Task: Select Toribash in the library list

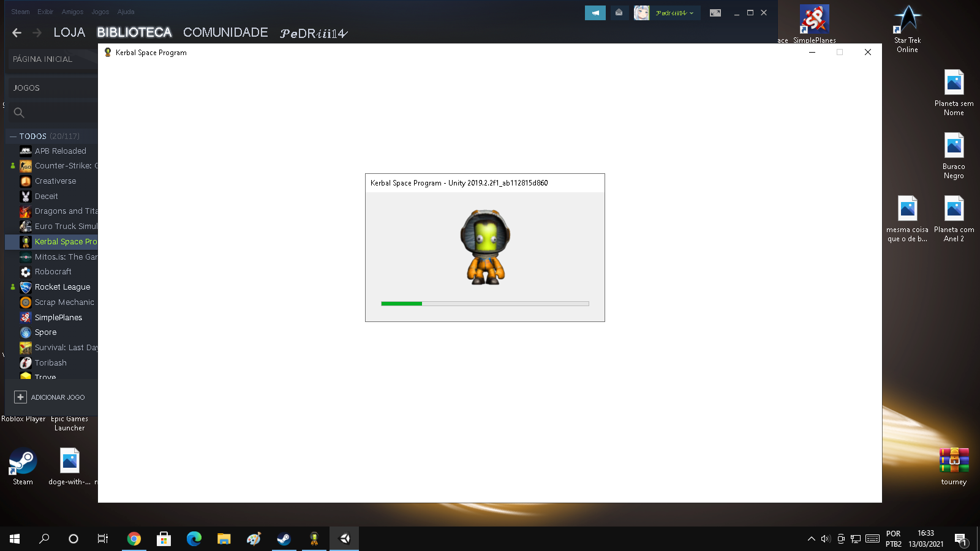Action: coord(50,363)
